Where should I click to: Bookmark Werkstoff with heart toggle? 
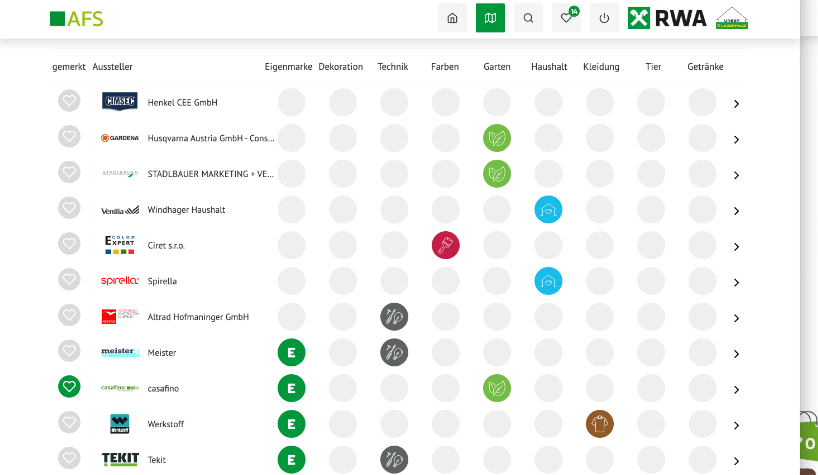69,422
